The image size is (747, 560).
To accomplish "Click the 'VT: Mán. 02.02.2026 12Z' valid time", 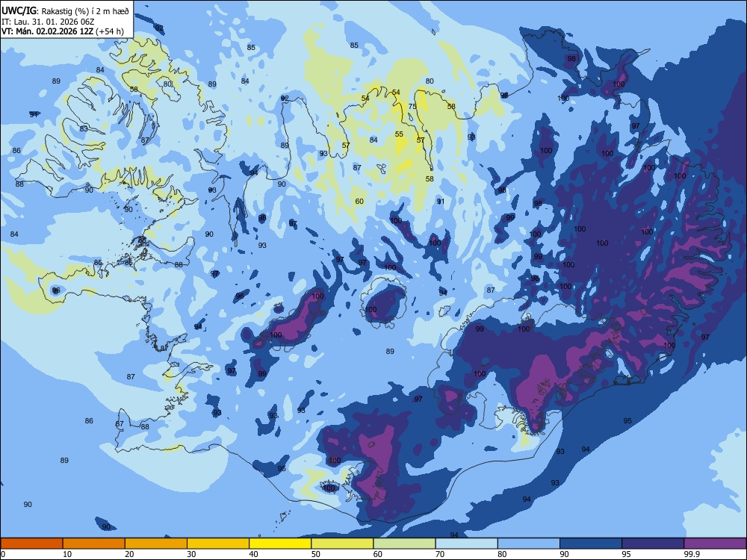I will click(48, 31).
